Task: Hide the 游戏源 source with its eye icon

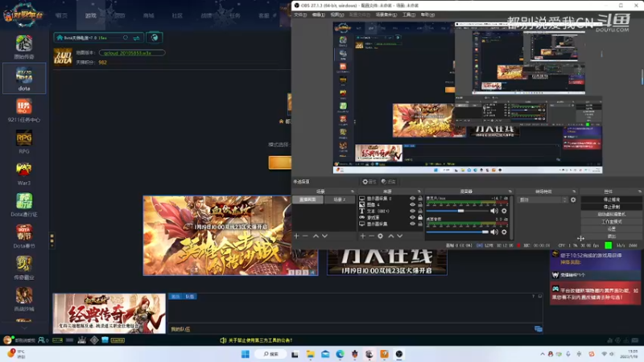Action: [412, 217]
